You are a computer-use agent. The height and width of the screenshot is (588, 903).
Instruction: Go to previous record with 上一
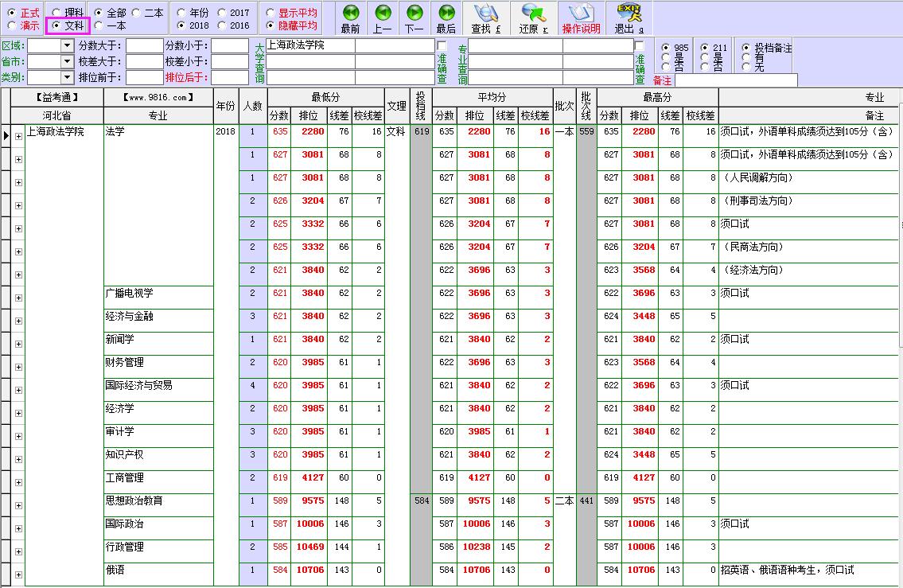[x=383, y=19]
